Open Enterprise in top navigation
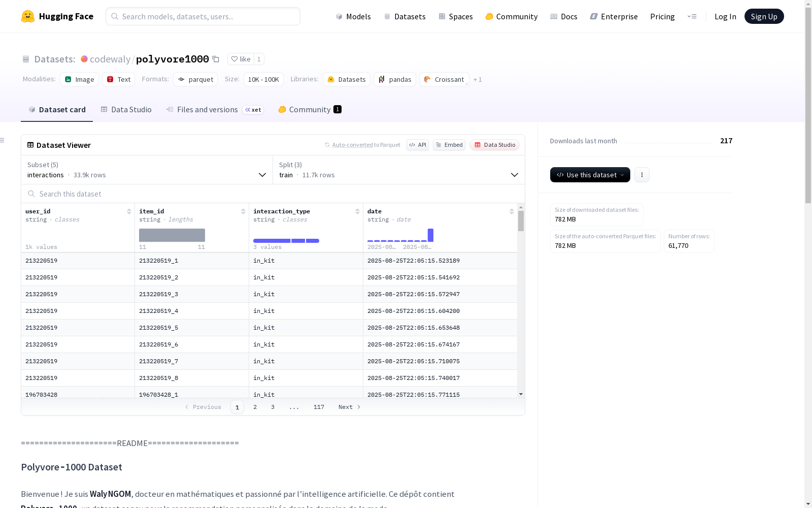Image resolution: width=812 pixels, height=508 pixels. 614,16
